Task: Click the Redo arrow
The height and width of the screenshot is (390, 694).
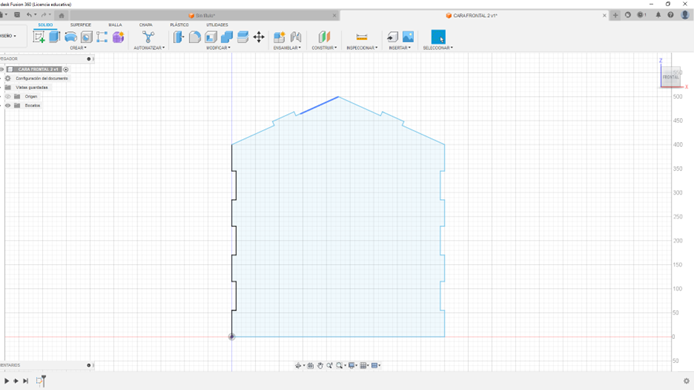Action: (43, 15)
